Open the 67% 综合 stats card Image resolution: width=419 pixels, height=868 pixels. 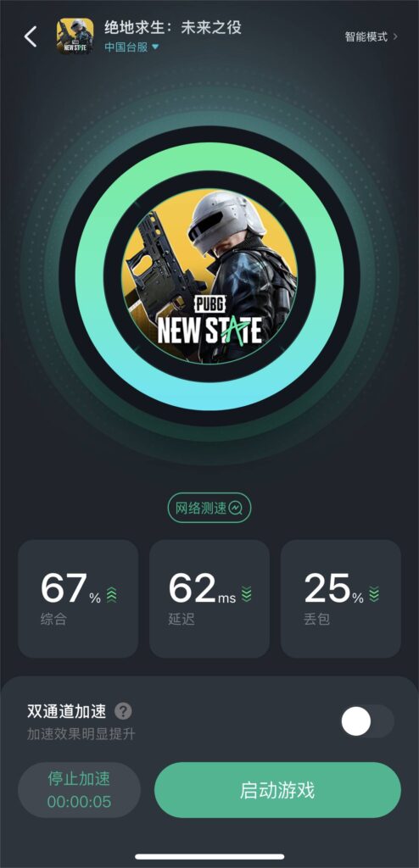tap(78, 598)
